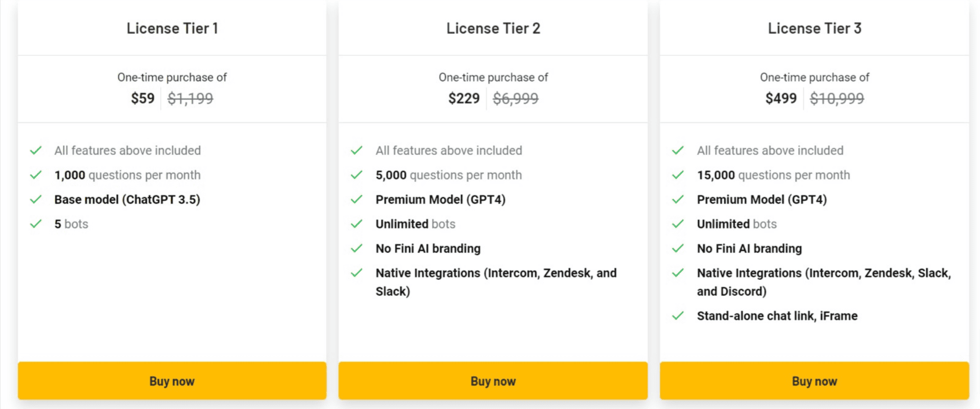Click checkmark beside 15,000 questions per month
This screenshot has height=409, width=980.
[678, 175]
